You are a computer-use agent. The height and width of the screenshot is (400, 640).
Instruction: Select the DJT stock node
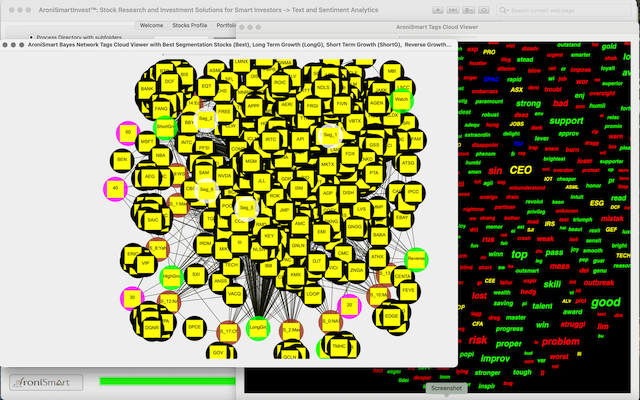pyautogui.click(x=316, y=262)
